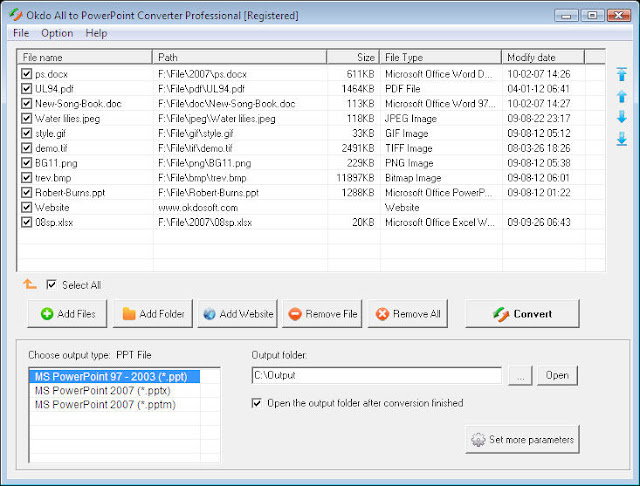Sort by the Modify date column header

(x=543, y=57)
